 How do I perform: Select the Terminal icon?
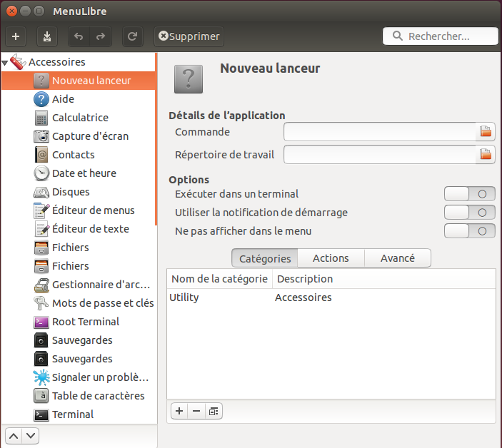[41, 414]
